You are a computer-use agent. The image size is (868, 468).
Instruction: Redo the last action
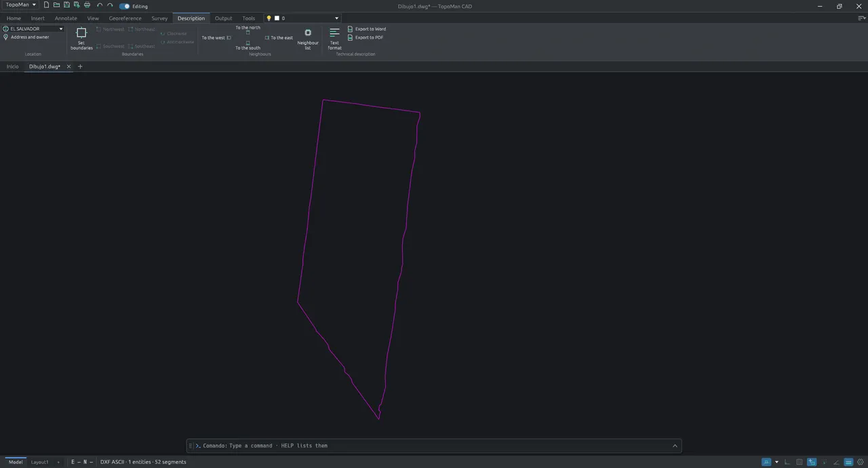point(110,5)
